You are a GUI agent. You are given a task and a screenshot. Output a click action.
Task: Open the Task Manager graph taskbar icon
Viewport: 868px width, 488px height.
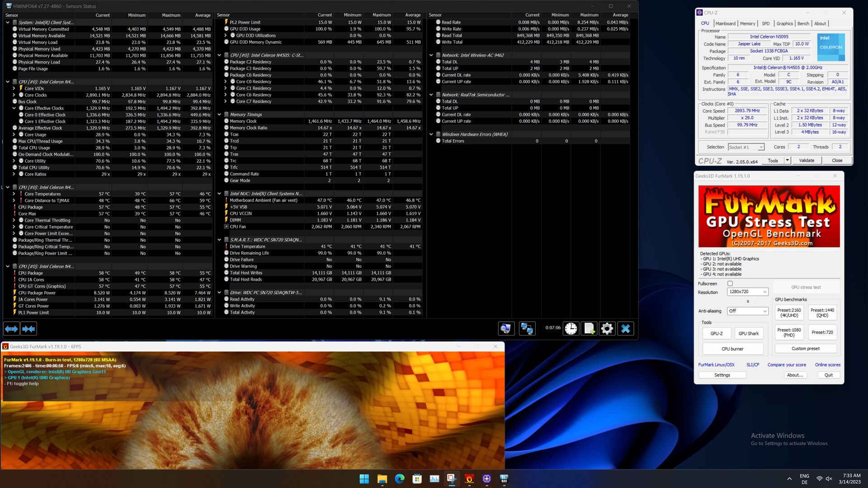pyautogui.click(x=434, y=479)
